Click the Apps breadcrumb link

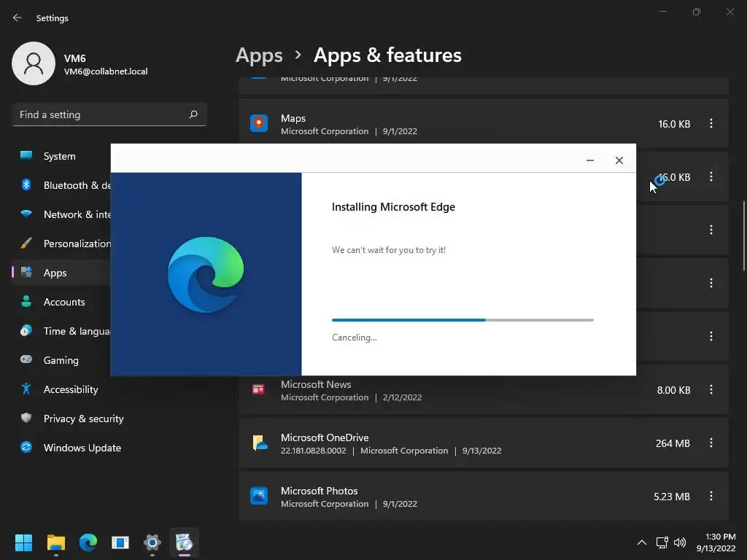(259, 55)
